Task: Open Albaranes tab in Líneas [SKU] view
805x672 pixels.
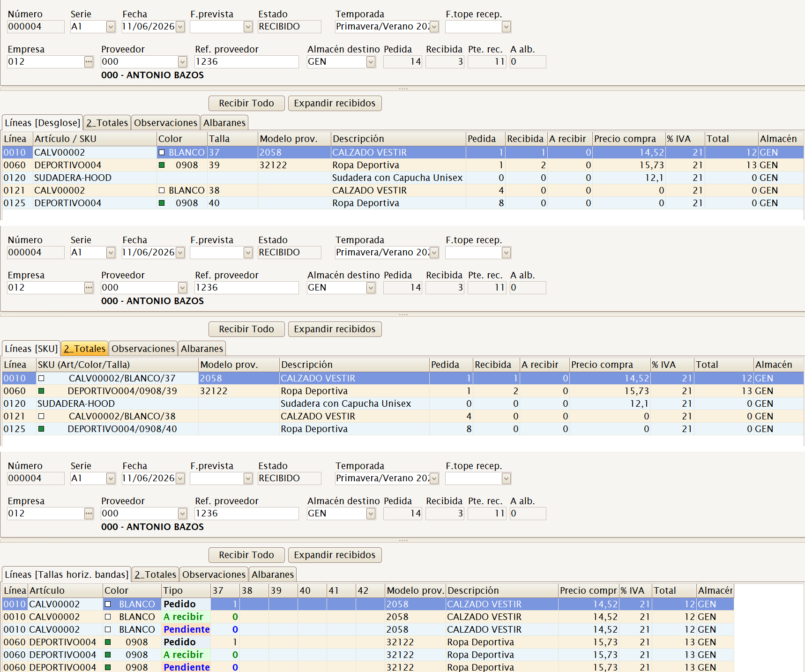Action: click(202, 349)
